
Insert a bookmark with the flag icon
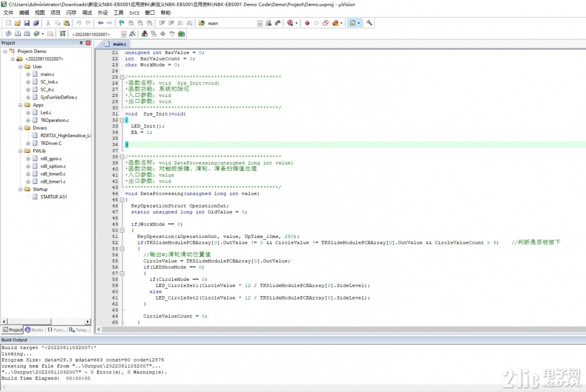pos(121,23)
